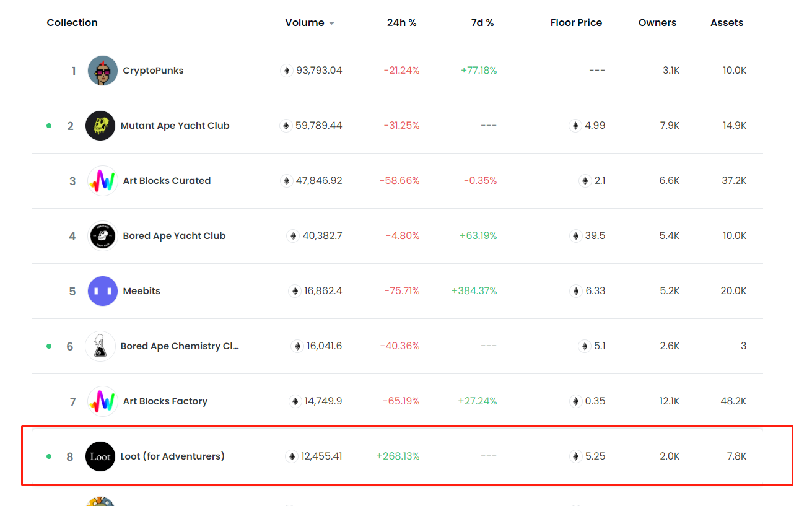
Task: Open the Meebits name link
Action: [x=141, y=291]
